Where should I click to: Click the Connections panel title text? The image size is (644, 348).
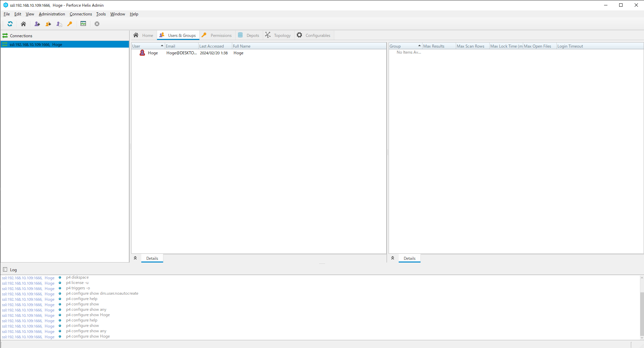(21, 36)
